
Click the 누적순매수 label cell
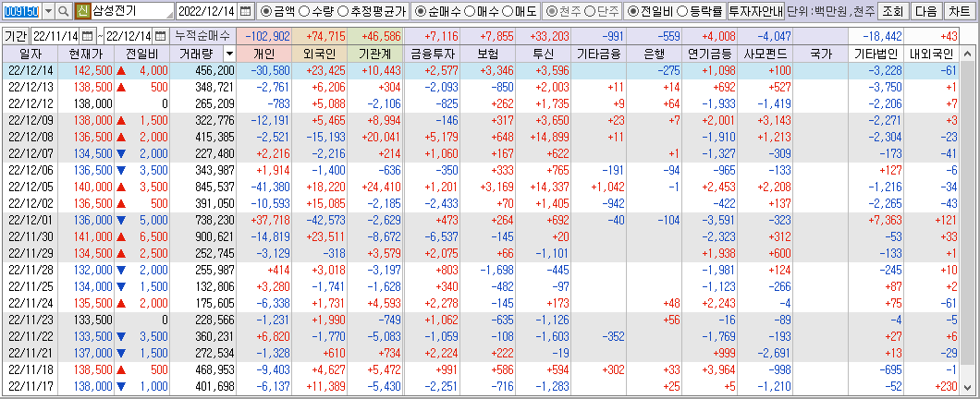202,36
